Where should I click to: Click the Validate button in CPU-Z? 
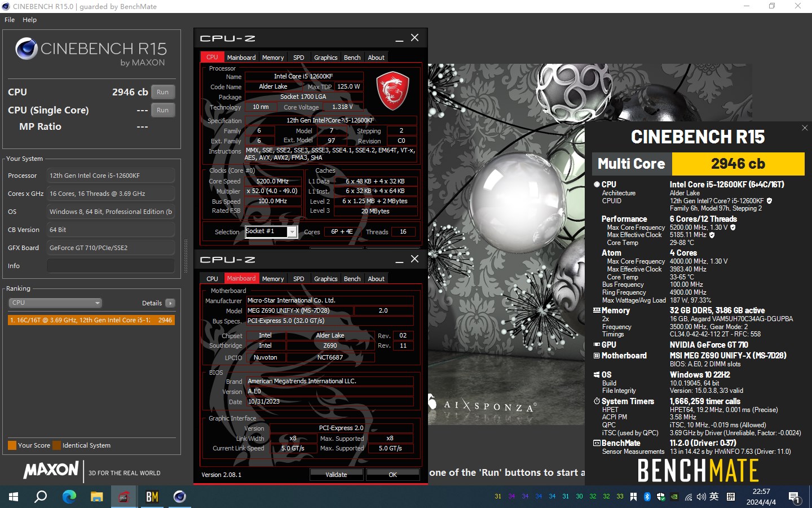pyautogui.click(x=336, y=475)
